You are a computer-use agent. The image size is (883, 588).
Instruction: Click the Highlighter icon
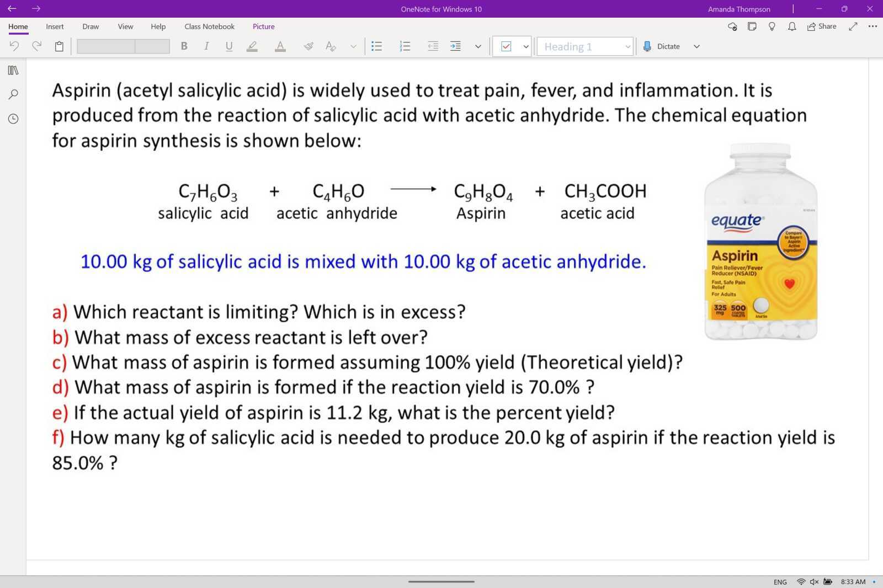[x=252, y=46]
